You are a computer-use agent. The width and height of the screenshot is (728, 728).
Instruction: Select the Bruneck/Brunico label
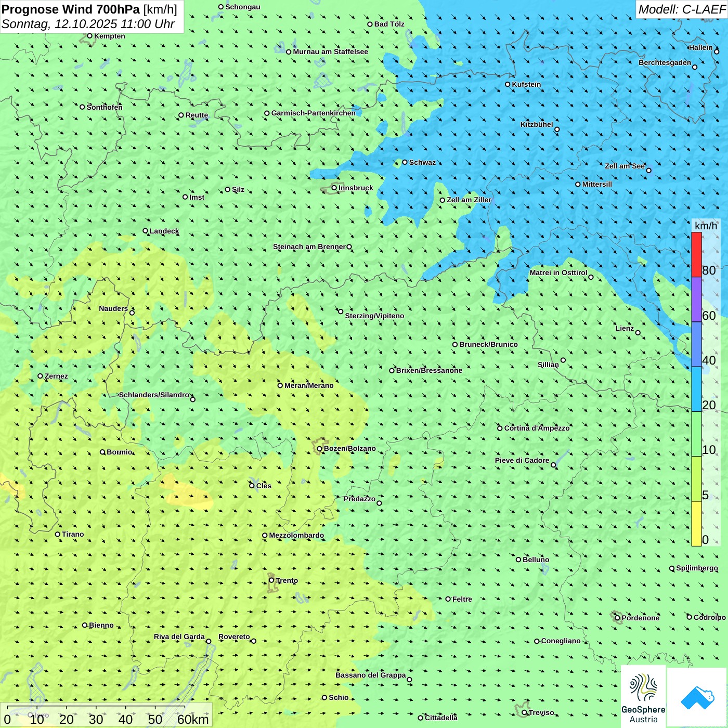[488, 344]
